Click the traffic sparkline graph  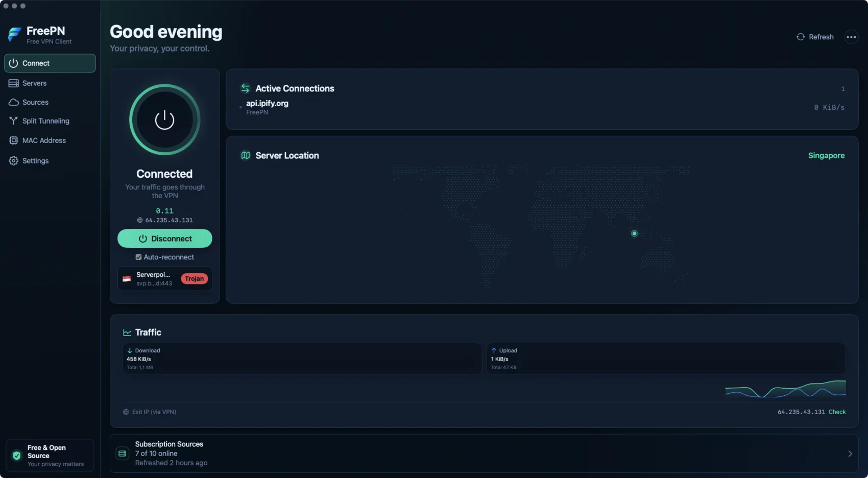click(785, 389)
